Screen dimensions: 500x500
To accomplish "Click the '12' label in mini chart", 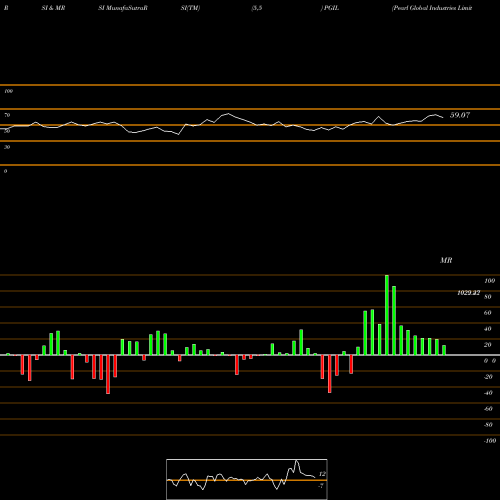I will click(x=322, y=474).
